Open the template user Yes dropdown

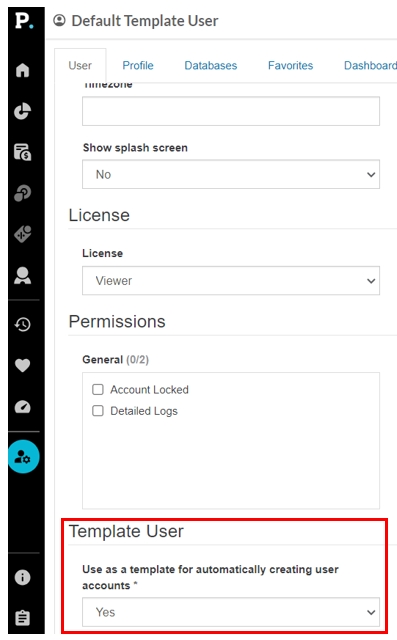point(231,612)
